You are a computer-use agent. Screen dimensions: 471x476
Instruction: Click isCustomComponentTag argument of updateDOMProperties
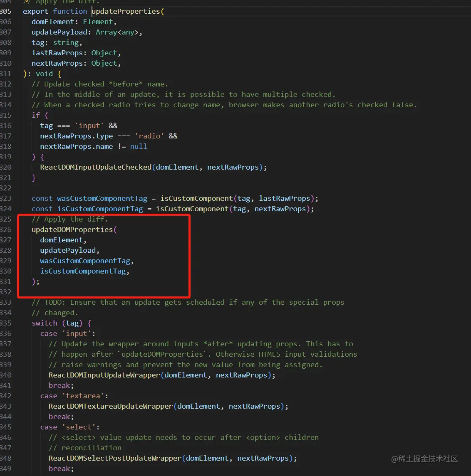[x=83, y=271]
